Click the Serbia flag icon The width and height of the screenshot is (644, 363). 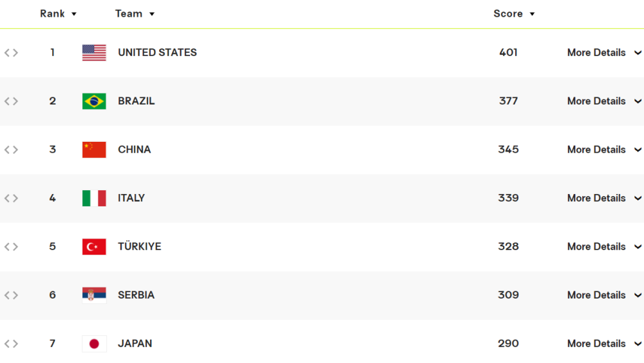coord(94,295)
